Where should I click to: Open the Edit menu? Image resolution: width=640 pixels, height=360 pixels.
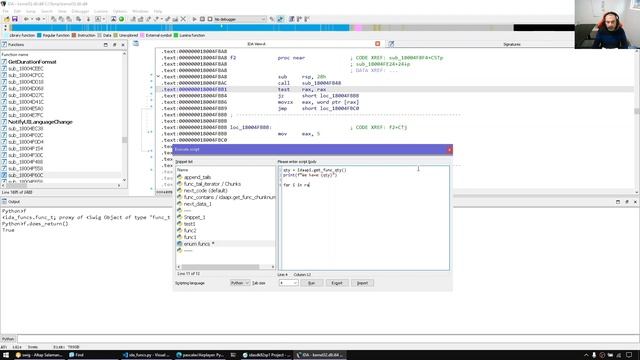coord(17,11)
